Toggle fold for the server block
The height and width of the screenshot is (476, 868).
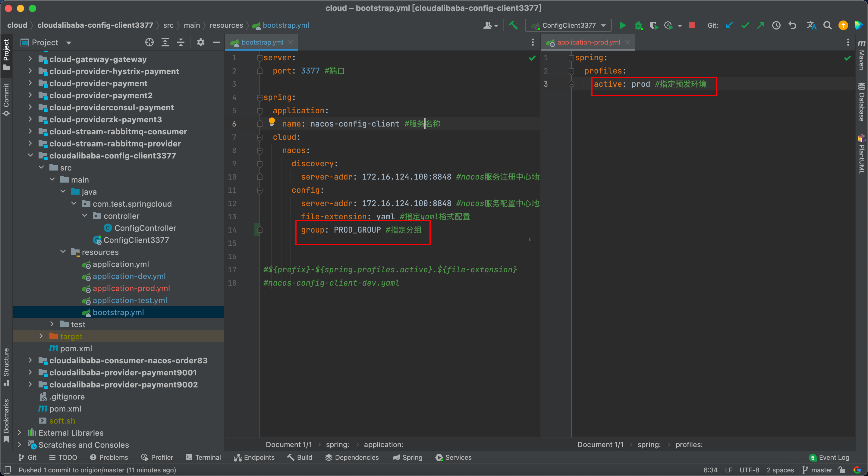click(x=259, y=58)
